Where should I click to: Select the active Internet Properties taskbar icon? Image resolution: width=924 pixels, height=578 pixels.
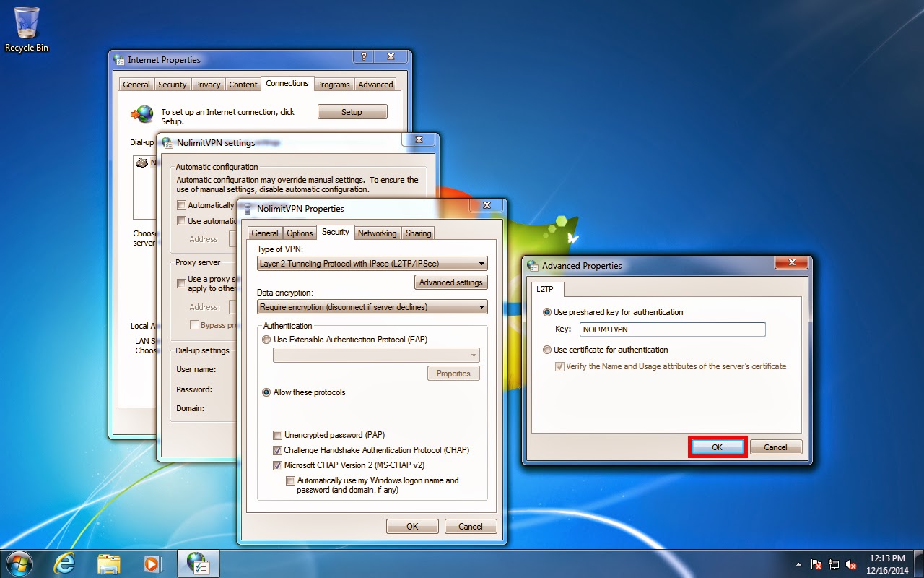(x=198, y=564)
